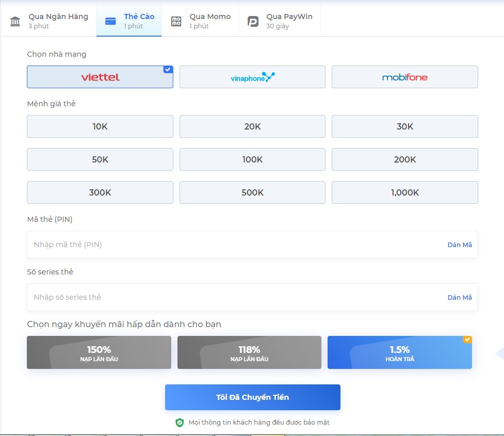Select the 500K card denomination

click(252, 192)
